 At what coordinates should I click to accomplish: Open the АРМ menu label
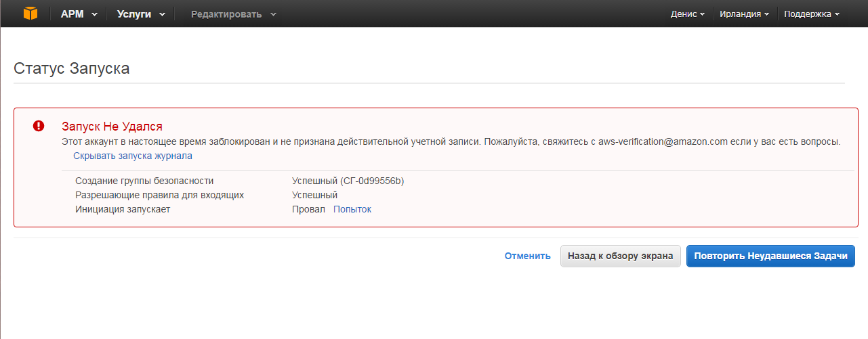[x=72, y=14]
